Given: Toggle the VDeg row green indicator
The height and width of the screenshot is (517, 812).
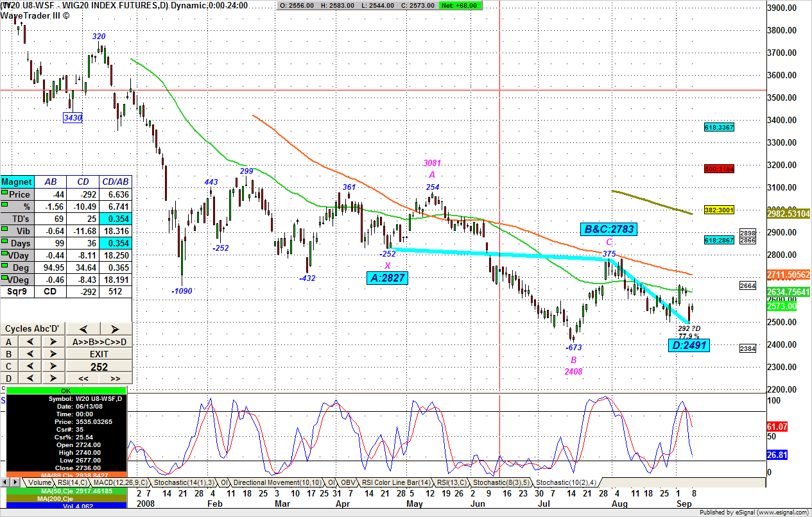Looking at the screenshot, I should (x=6, y=279).
